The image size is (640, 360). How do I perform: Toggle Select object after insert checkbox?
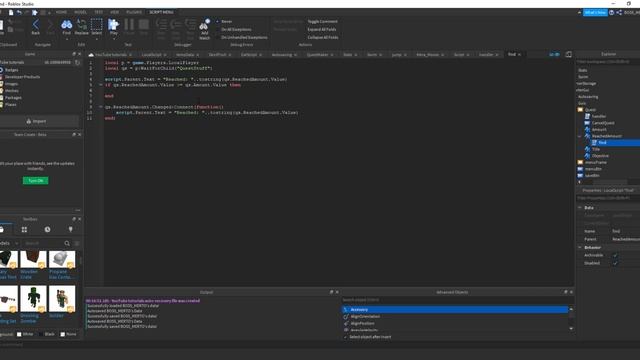point(346,337)
